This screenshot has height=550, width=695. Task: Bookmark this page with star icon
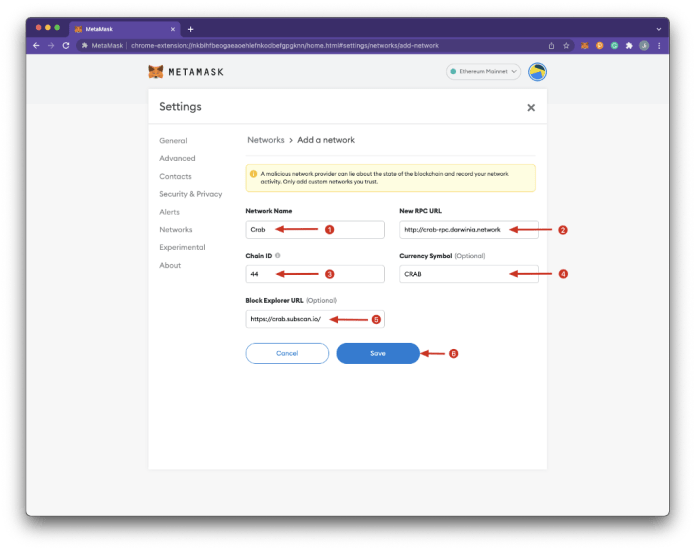[x=566, y=46]
